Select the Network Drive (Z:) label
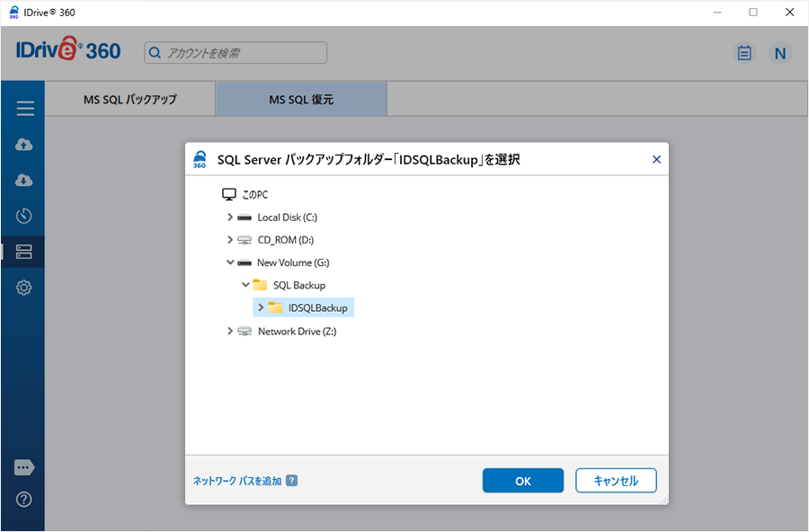 coord(298,332)
